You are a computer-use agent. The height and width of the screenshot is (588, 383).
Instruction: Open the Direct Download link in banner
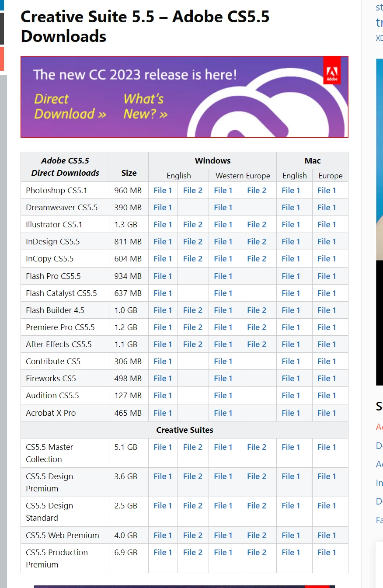(70, 106)
